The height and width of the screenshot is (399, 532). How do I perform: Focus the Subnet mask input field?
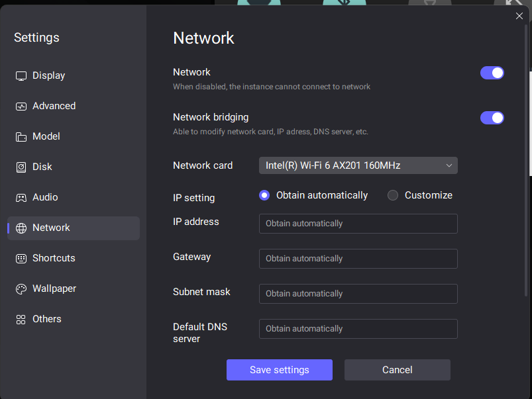point(358,294)
